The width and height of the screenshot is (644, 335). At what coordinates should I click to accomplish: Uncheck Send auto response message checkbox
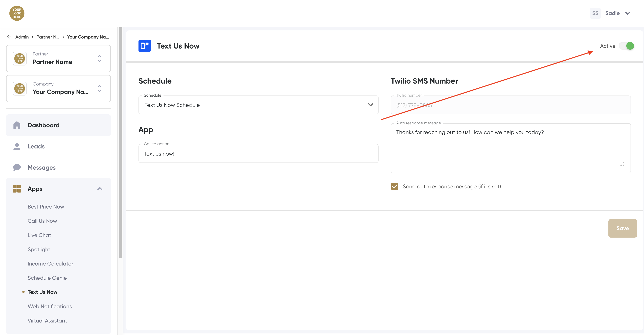tap(395, 186)
